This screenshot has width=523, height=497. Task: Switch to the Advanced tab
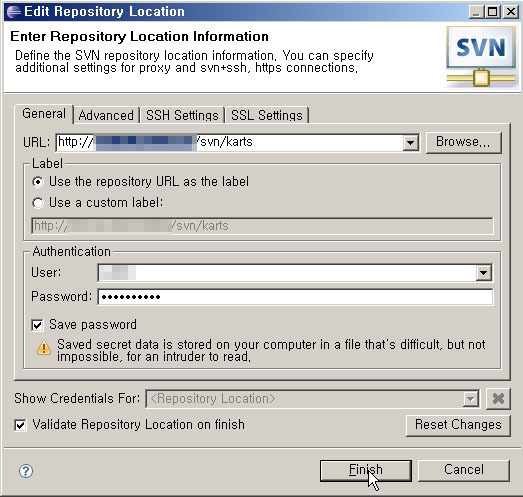[106, 115]
